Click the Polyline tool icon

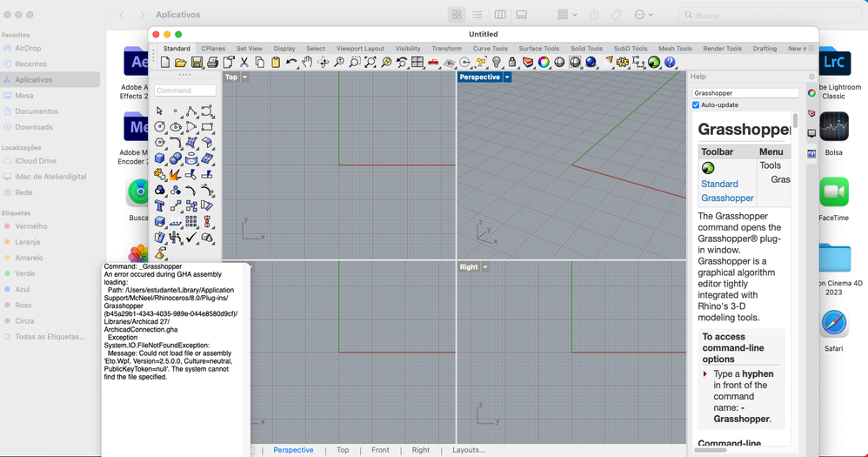point(191,111)
